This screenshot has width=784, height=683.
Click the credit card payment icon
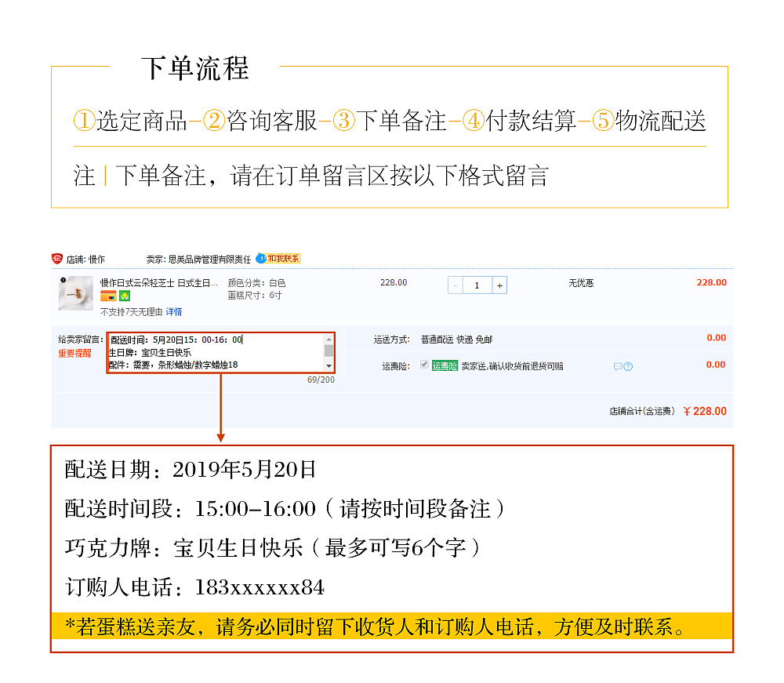[x=108, y=296]
